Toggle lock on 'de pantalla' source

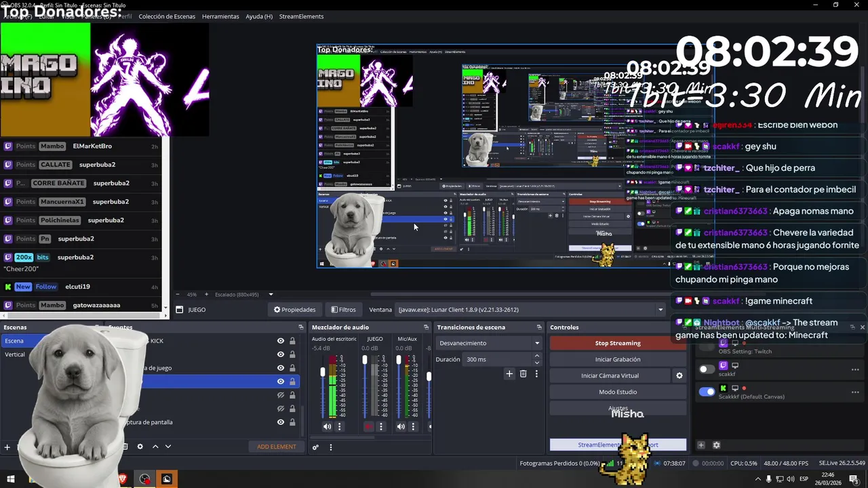click(292, 422)
